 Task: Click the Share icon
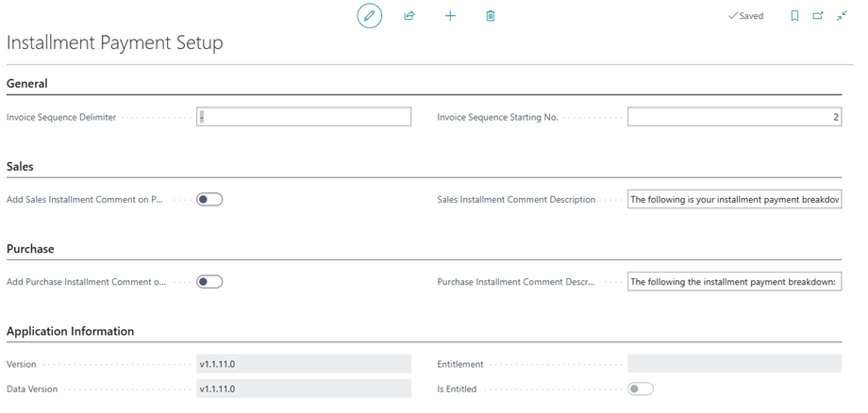[409, 16]
